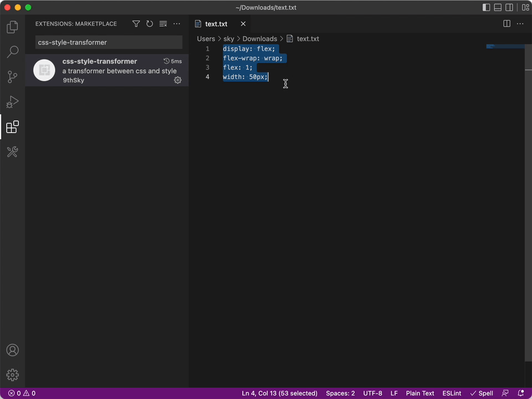Change language mode from Plain Text
Image resolution: width=532 pixels, height=399 pixels.
(x=420, y=393)
